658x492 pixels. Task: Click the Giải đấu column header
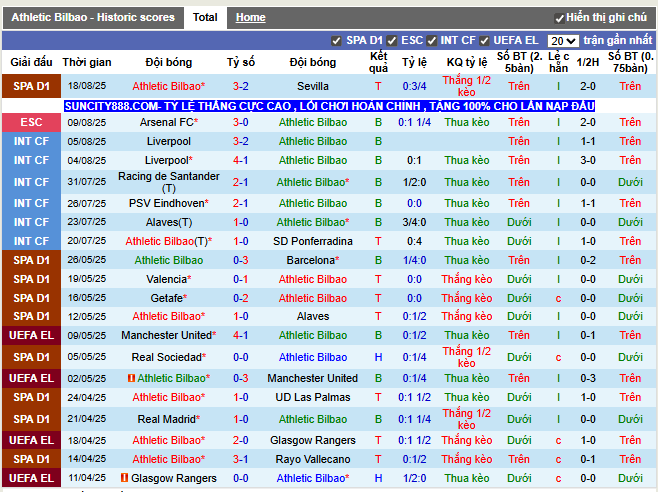coord(31,62)
